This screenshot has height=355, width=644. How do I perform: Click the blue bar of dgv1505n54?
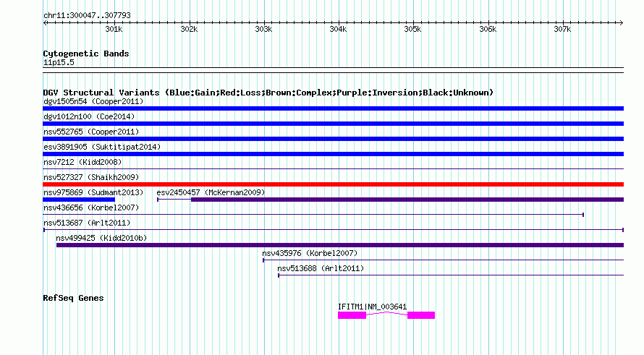(x=333, y=108)
